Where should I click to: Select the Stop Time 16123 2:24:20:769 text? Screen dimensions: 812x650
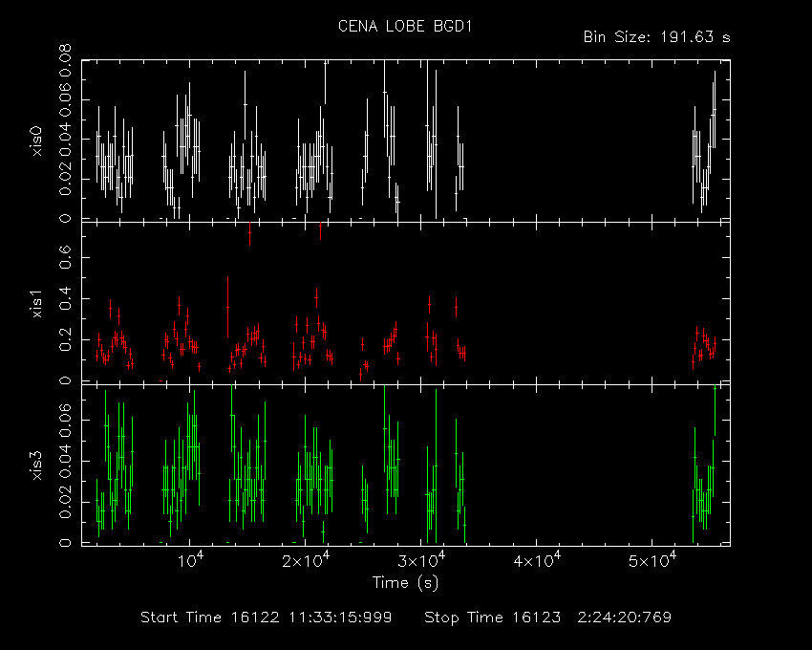548,617
